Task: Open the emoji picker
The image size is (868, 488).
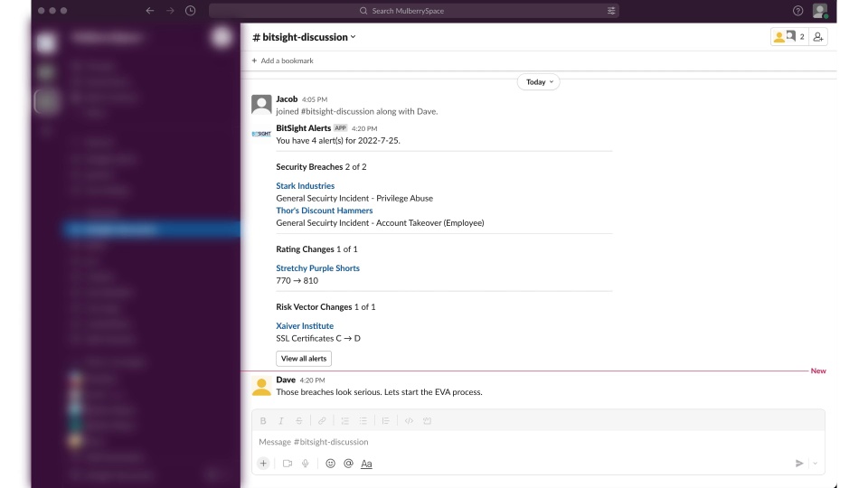Action: pyautogui.click(x=330, y=464)
